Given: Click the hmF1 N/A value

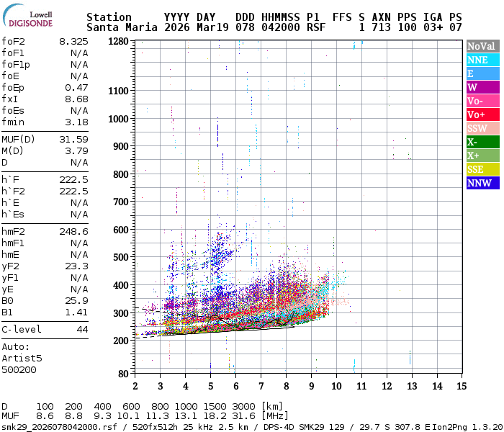Looking at the screenshot, I should coord(79,243).
